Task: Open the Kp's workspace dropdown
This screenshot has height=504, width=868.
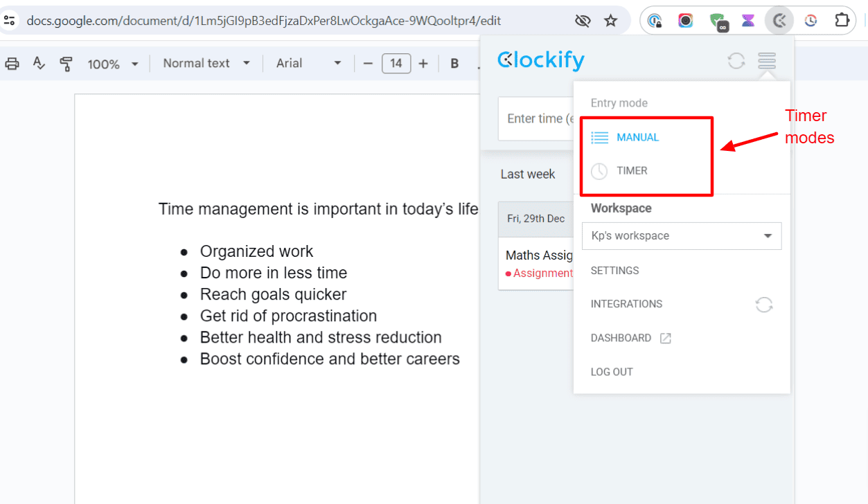Action: 682,236
